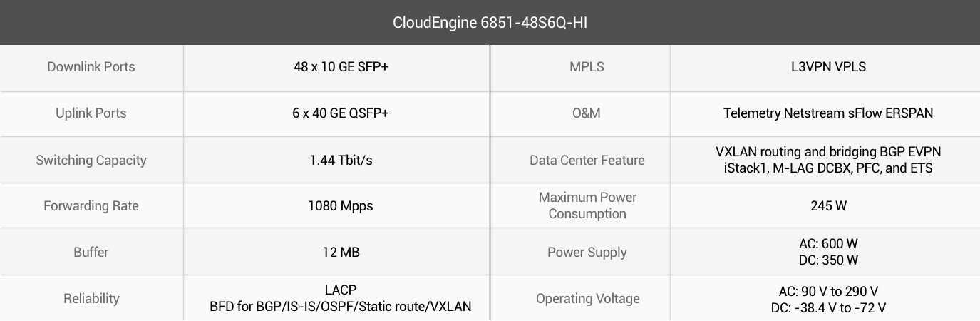Select the Downlink Ports label cell
This screenshot has width=980, height=321.
click(x=91, y=67)
